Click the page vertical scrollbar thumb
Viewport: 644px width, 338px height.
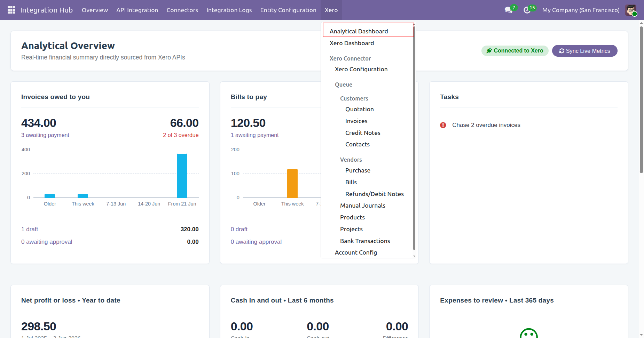641,100
